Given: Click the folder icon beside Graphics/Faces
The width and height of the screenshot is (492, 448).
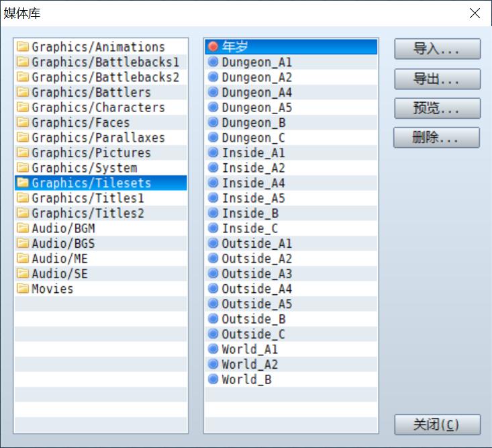Looking at the screenshot, I should [x=23, y=122].
